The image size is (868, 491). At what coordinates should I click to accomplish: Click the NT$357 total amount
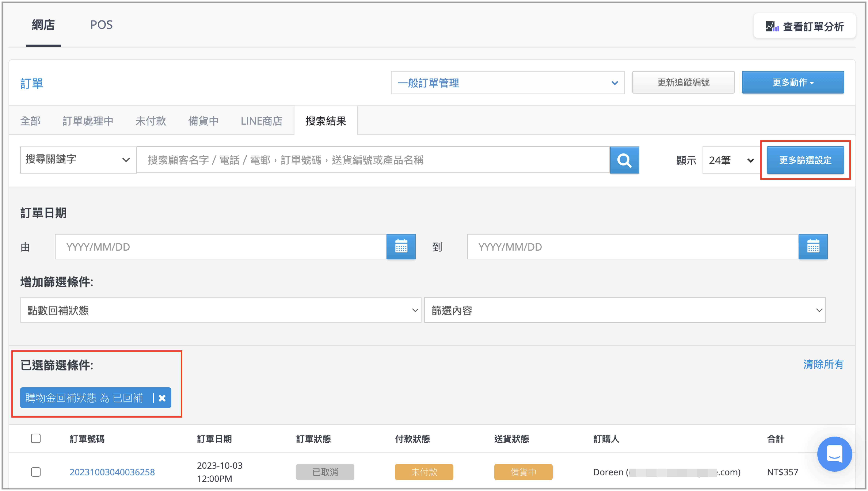click(782, 472)
